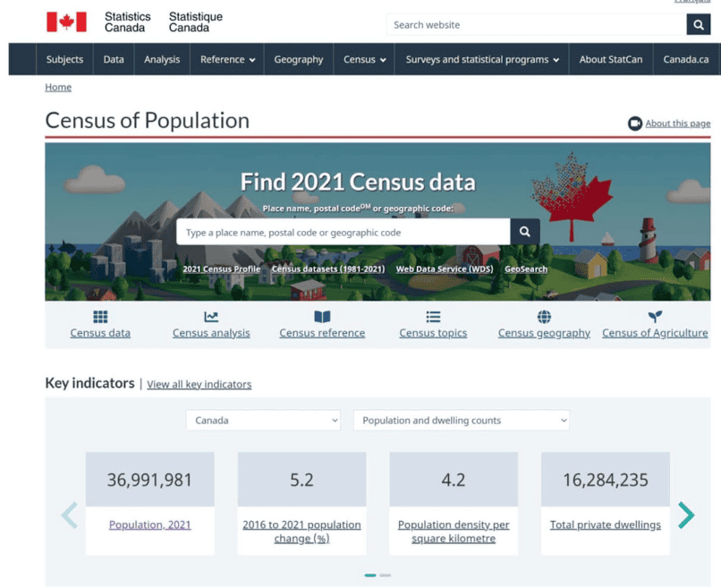Show previous key indicators with left arrow

[x=70, y=515]
